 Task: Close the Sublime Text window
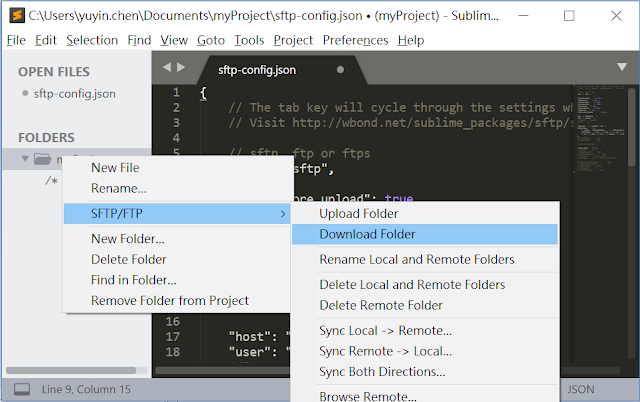click(616, 16)
